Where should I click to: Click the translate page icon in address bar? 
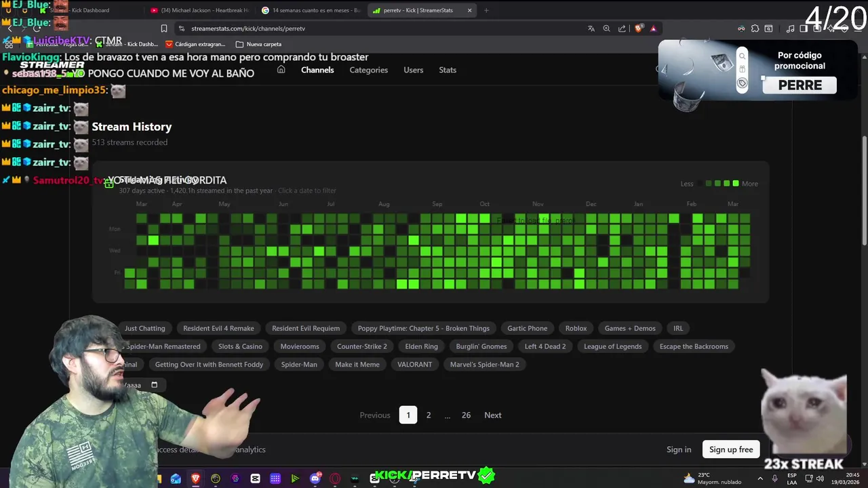591,28
